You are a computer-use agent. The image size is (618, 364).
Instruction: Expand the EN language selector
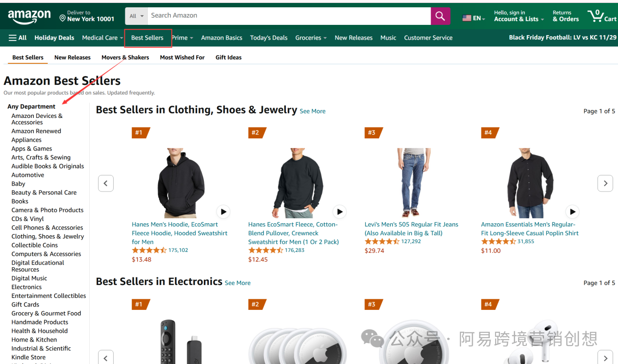point(473,18)
